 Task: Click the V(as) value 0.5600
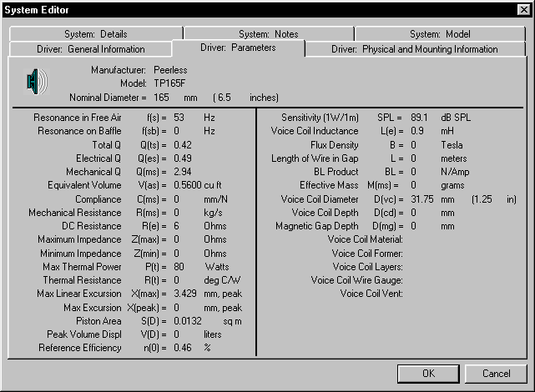[188, 185]
